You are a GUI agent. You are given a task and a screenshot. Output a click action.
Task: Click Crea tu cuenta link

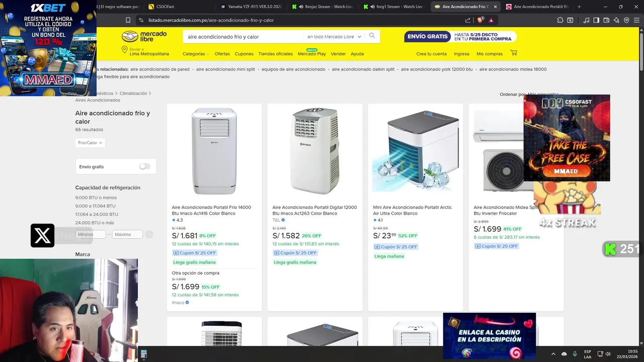point(431,54)
